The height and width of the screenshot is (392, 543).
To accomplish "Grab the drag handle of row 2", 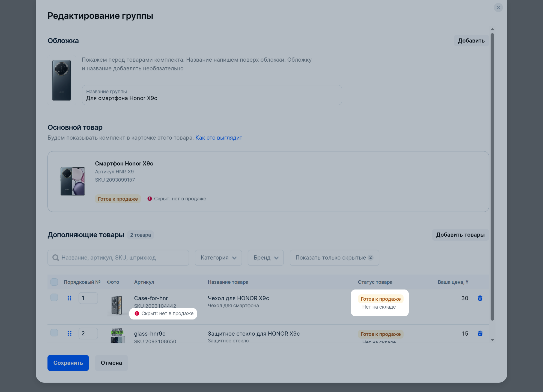I will tap(69, 333).
